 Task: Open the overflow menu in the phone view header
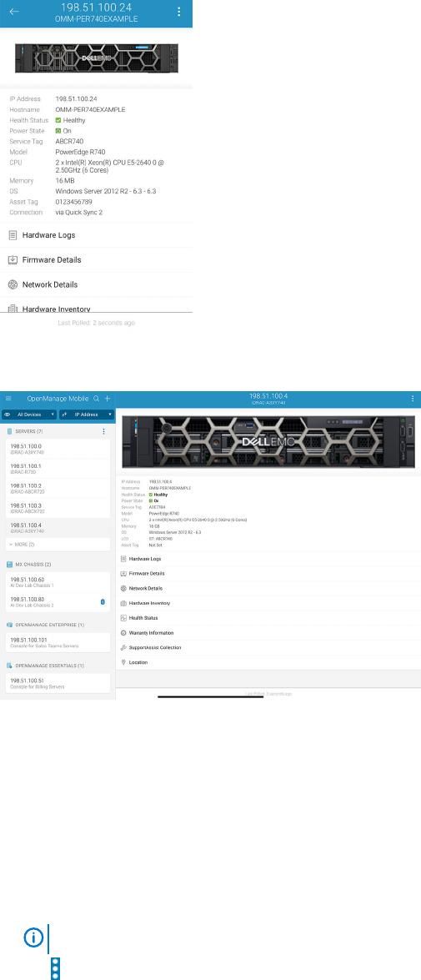pyautogui.click(x=179, y=12)
